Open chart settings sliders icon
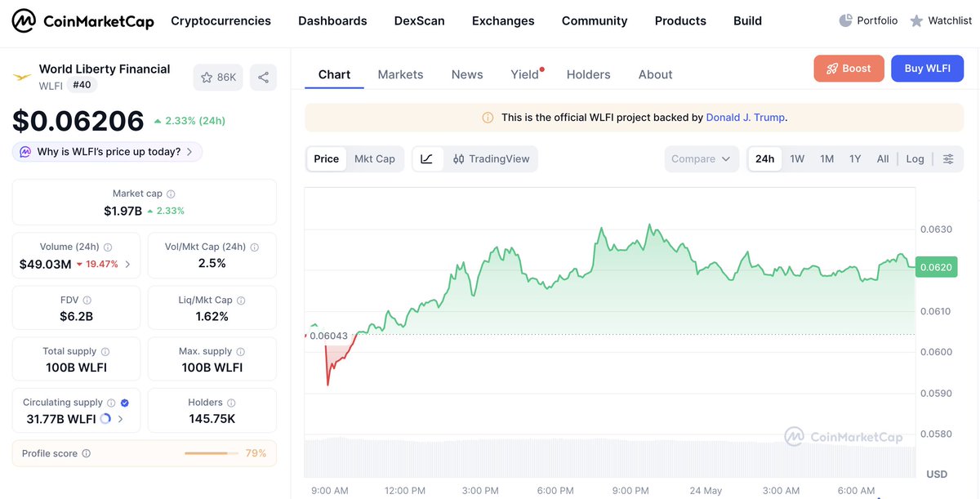The width and height of the screenshot is (980, 499). point(948,159)
